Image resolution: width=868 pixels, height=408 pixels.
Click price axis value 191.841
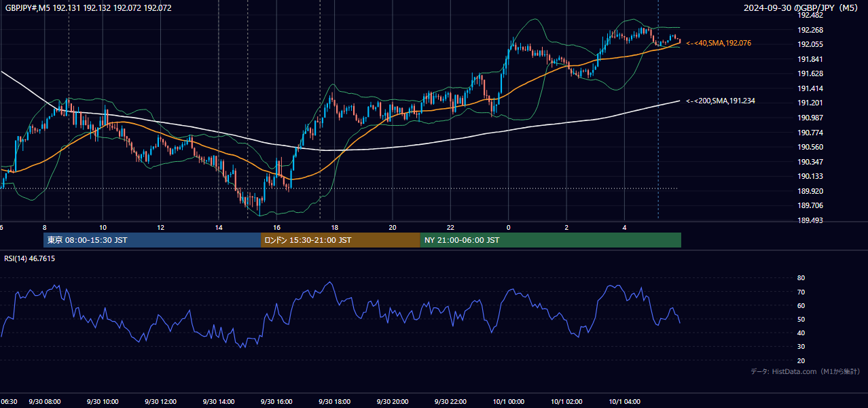(x=811, y=59)
